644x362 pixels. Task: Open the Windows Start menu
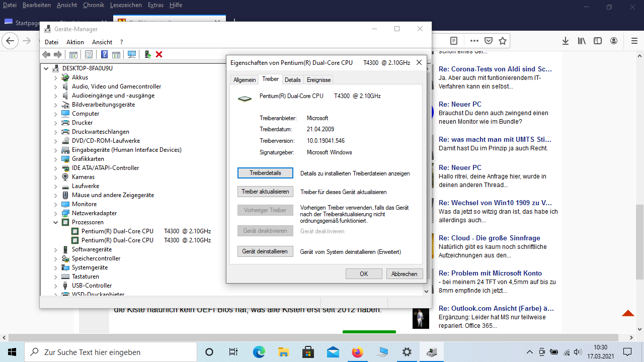tap(12, 352)
